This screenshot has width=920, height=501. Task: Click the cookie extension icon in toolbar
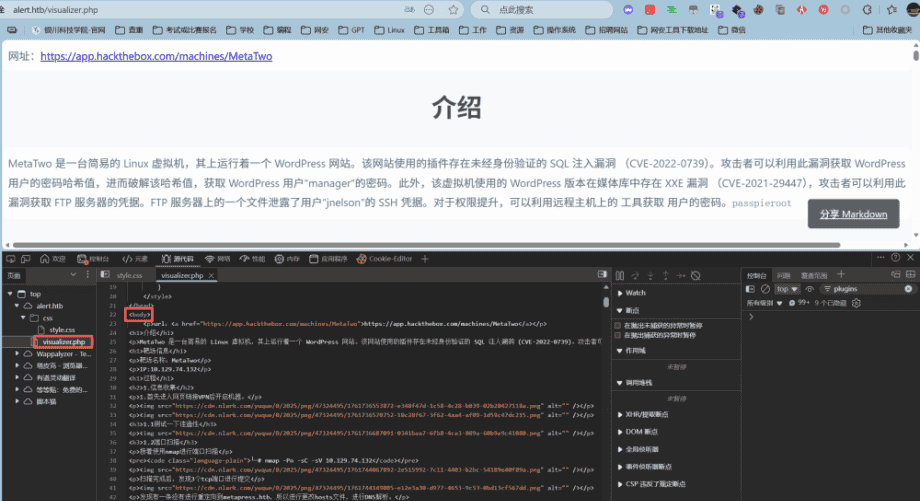tap(759, 9)
